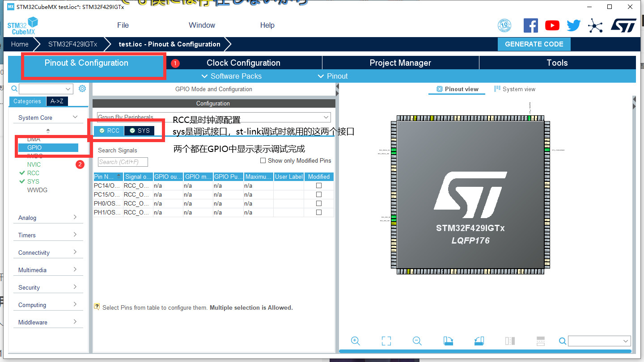Check Modified box for PC15 row

tap(319, 194)
